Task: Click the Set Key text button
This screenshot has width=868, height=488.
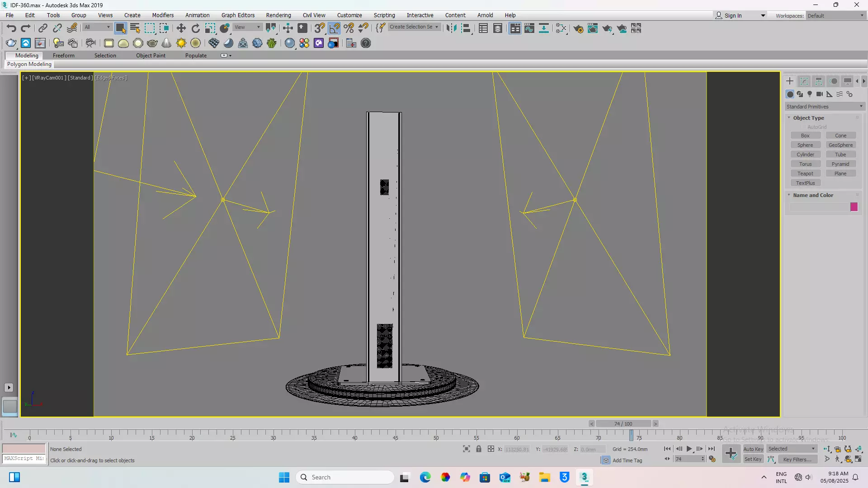Action: point(753,460)
